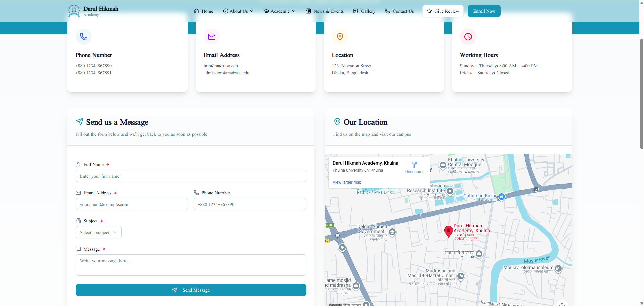Screen dimensions: 644x306
Task: Click the Subject label icon
Action: click(78, 221)
